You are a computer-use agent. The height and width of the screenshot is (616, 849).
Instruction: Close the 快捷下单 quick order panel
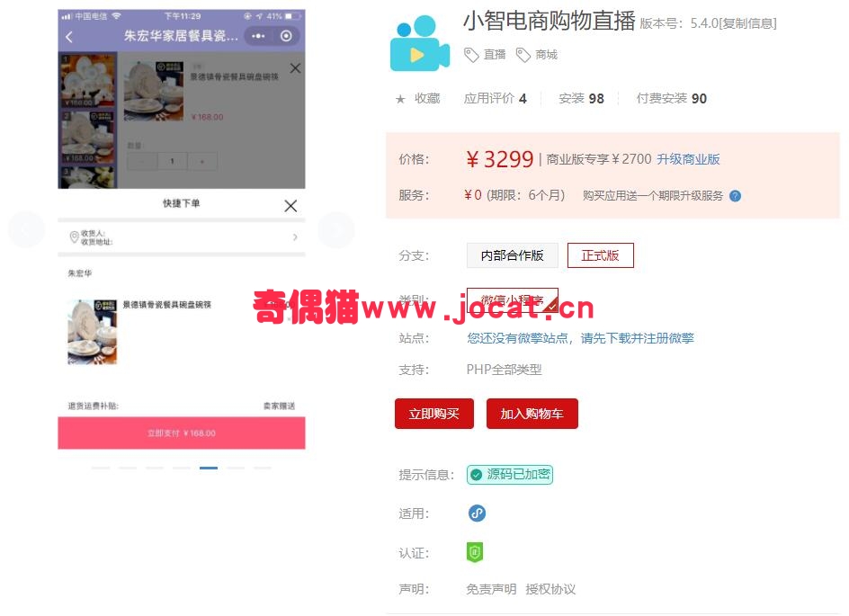point(290,206)
